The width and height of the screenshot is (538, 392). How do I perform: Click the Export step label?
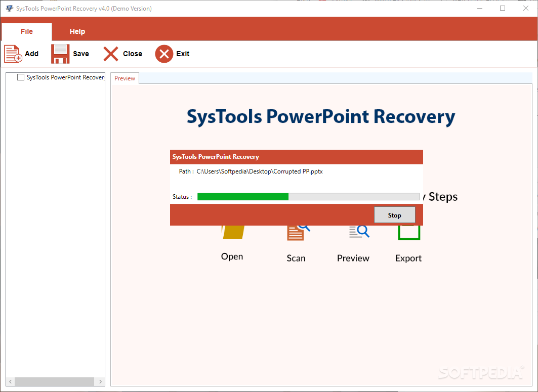coord(408,258)
